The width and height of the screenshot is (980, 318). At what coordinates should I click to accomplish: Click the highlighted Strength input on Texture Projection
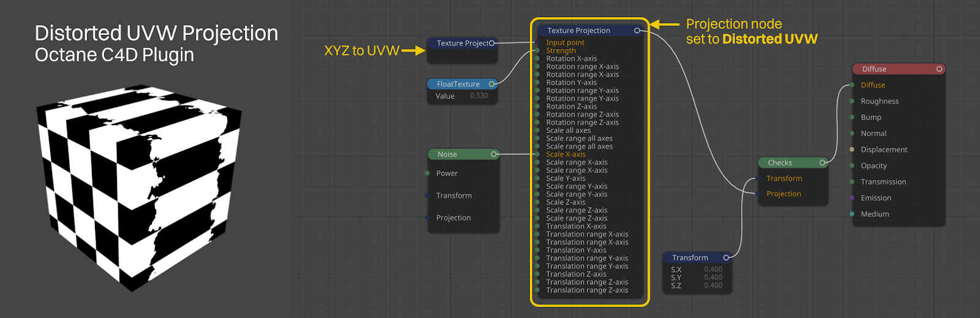click(x=560, y=51)
